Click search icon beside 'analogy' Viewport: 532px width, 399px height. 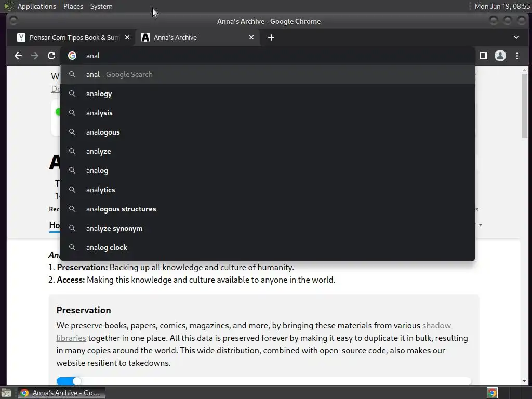coord(72,94)
